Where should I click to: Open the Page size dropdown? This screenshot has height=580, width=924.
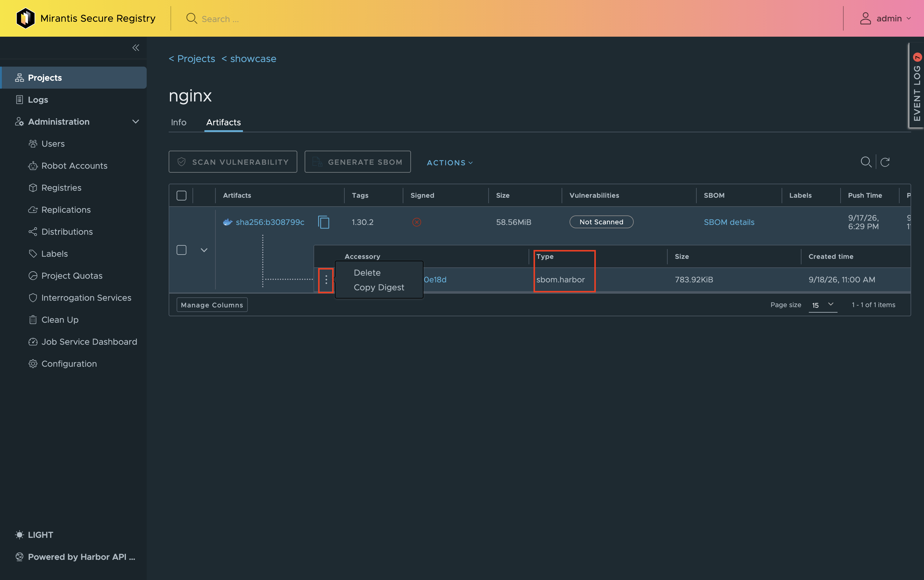pyautogui.click(x=823, y=305)
